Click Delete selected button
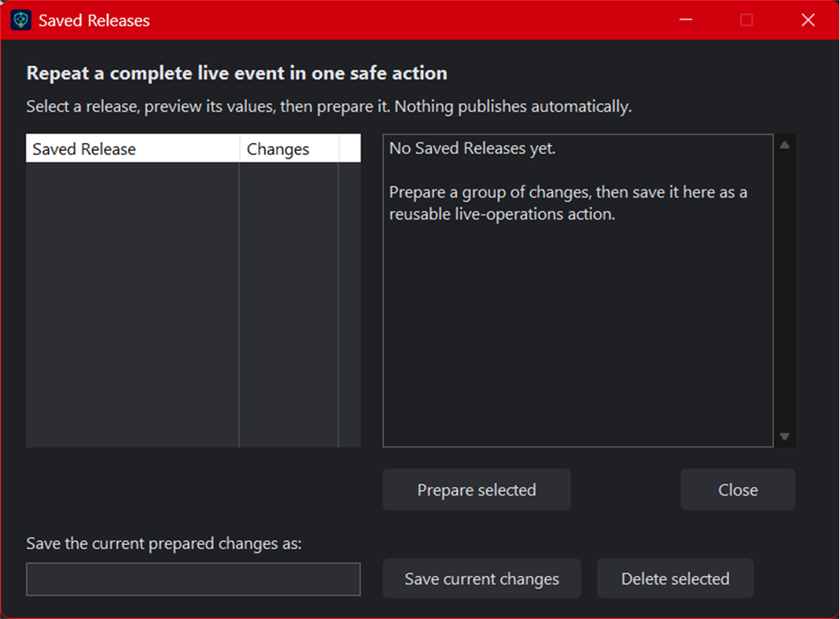Viewport: 840px width, 619px height. click(x=675, y=578)
